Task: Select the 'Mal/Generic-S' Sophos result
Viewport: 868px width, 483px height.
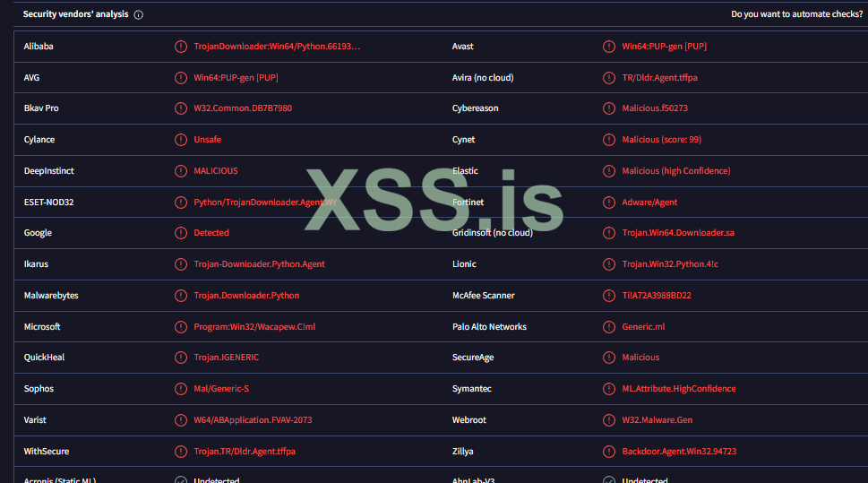Action: (x=221, y=389)
